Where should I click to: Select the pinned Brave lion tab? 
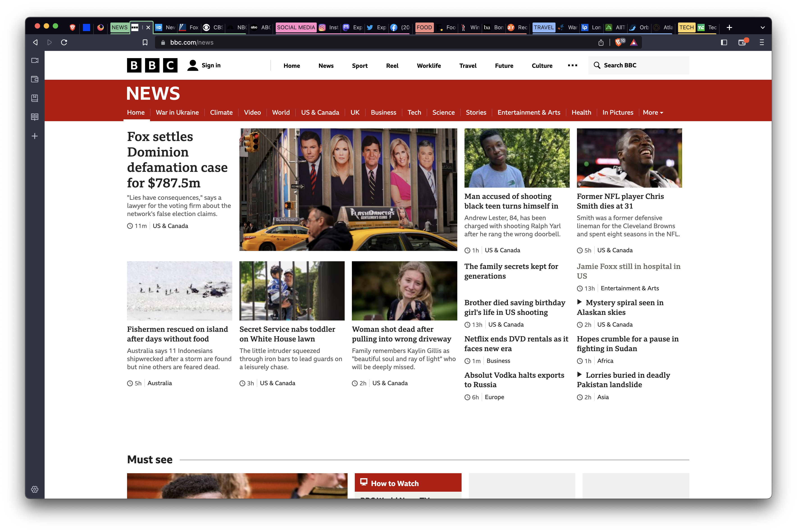pyautogui.click(x=72, y=27)
